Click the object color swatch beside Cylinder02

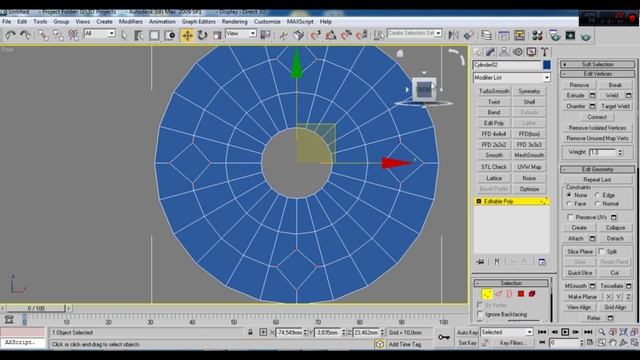tap(547, 64)
